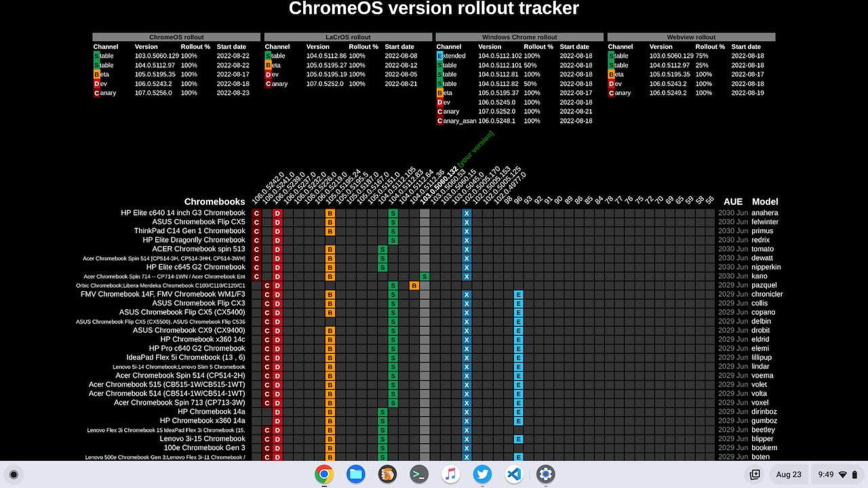Viewport: 868px width, 488px height.
Task: Click the model name beetley
Action: click(763, 430)
